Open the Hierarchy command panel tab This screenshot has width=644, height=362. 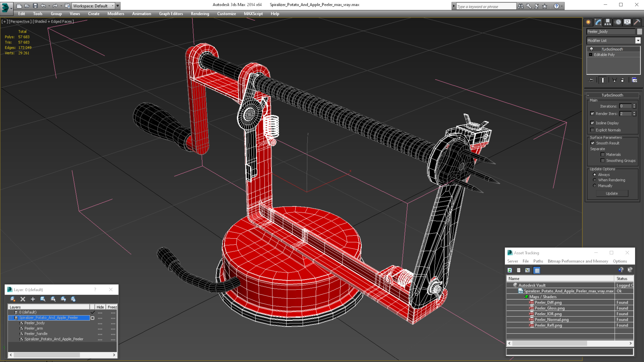pos(608,22)
